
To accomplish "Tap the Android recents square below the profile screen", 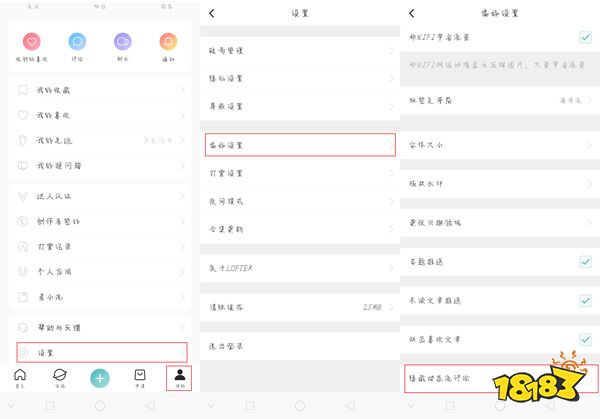I will [x=50, y=405].
